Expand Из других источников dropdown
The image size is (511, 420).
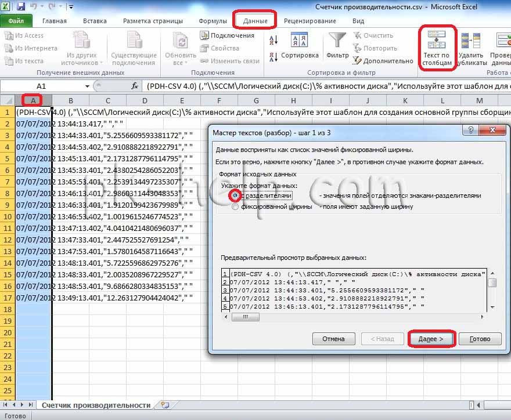[x=82, y=49]
